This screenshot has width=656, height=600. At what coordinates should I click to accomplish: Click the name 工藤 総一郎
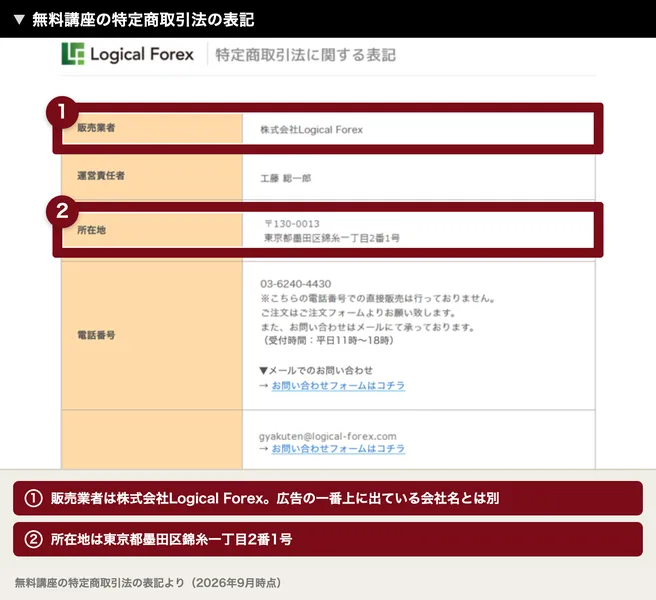coord(286,179)
